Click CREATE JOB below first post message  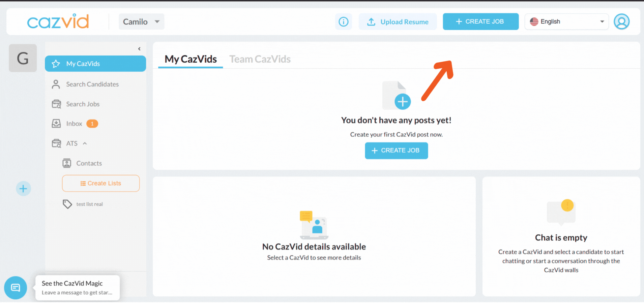[x=397, y=150]
